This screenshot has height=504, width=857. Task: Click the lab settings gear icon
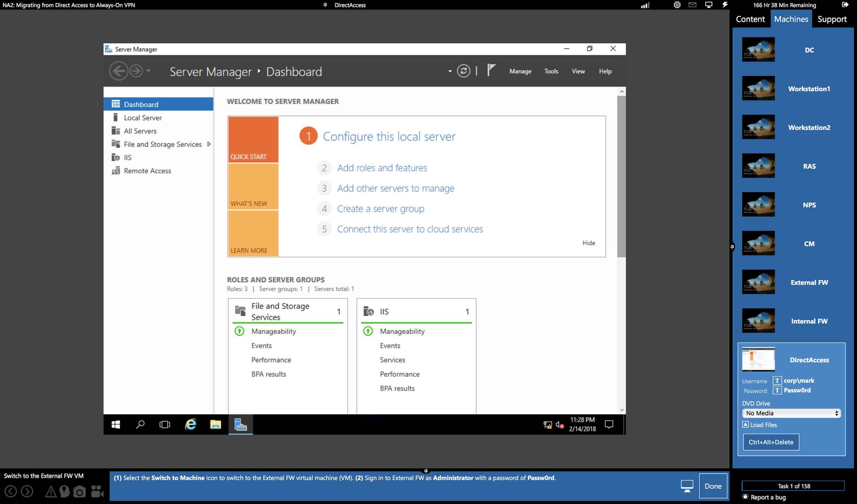pos(677,5)
